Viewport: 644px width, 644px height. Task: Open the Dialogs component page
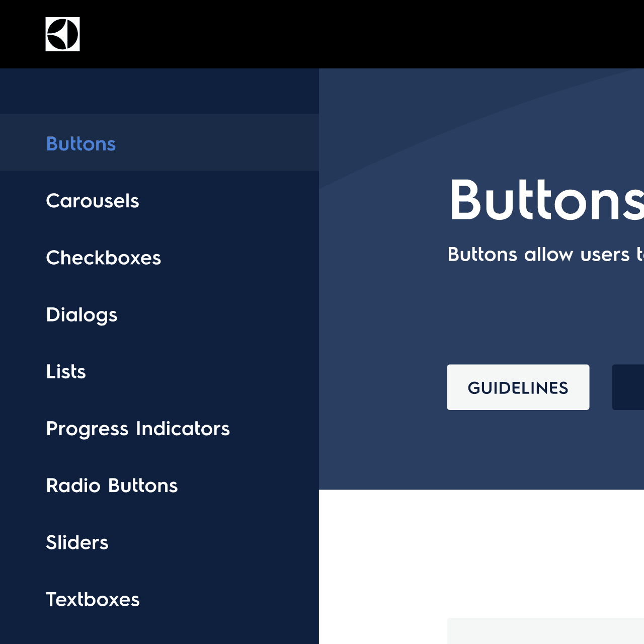tap(82, 315)
